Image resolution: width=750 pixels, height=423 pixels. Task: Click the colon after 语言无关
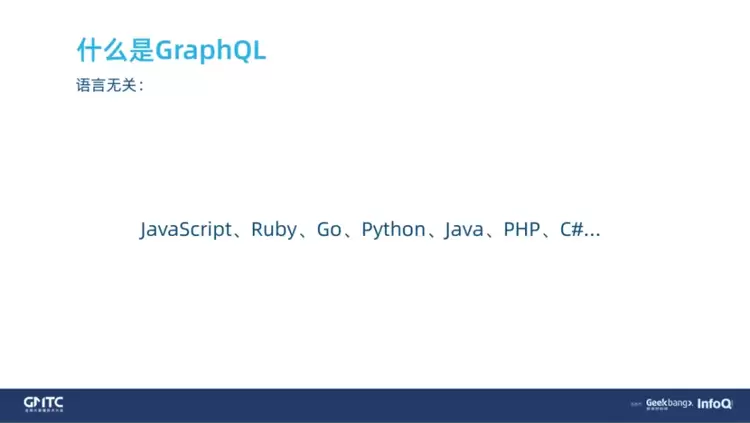click(x=141, y=87)
